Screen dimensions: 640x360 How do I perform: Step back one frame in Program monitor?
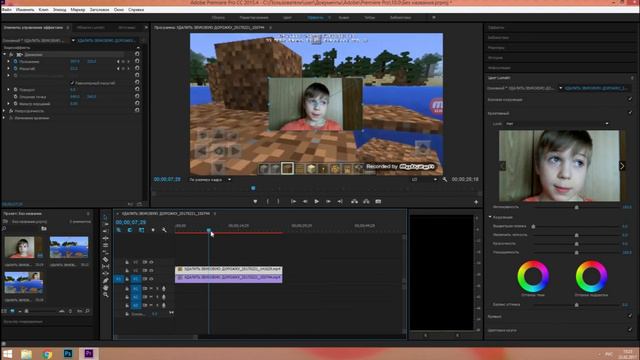(x=305, y=202)
